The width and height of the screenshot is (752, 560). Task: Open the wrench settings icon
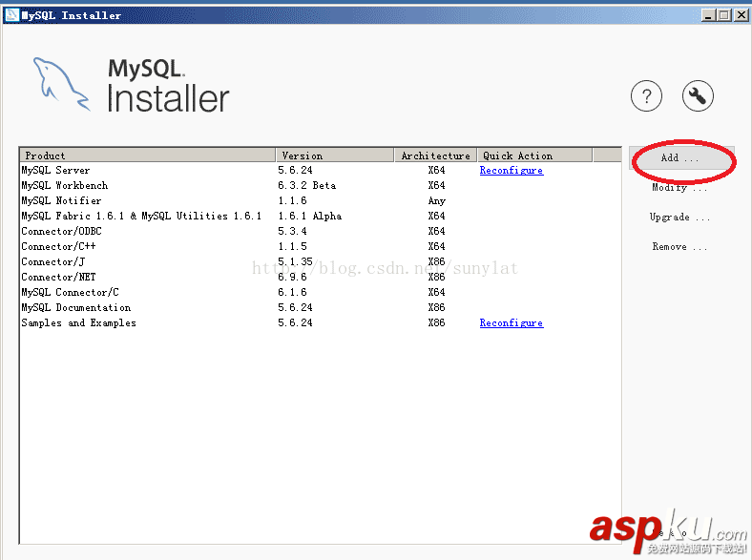pyautogui.click(x=698, y=96)
